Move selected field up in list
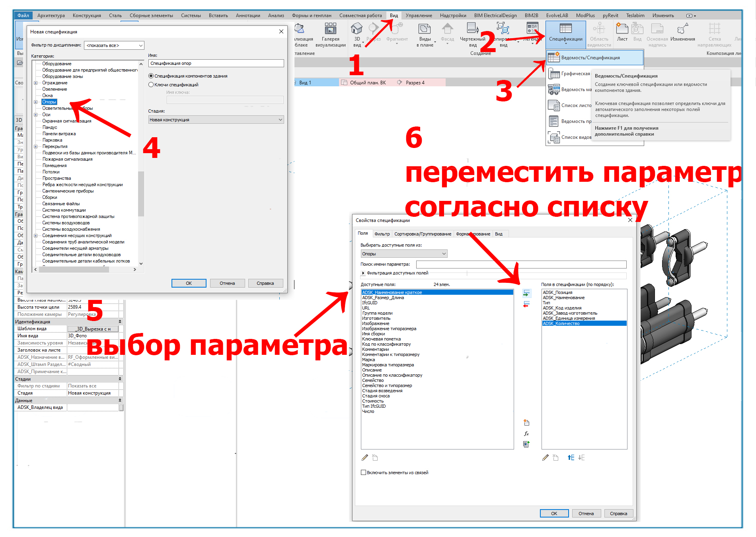Image resolution: width=756 pixels, height=537 pixels. point(571,458)
